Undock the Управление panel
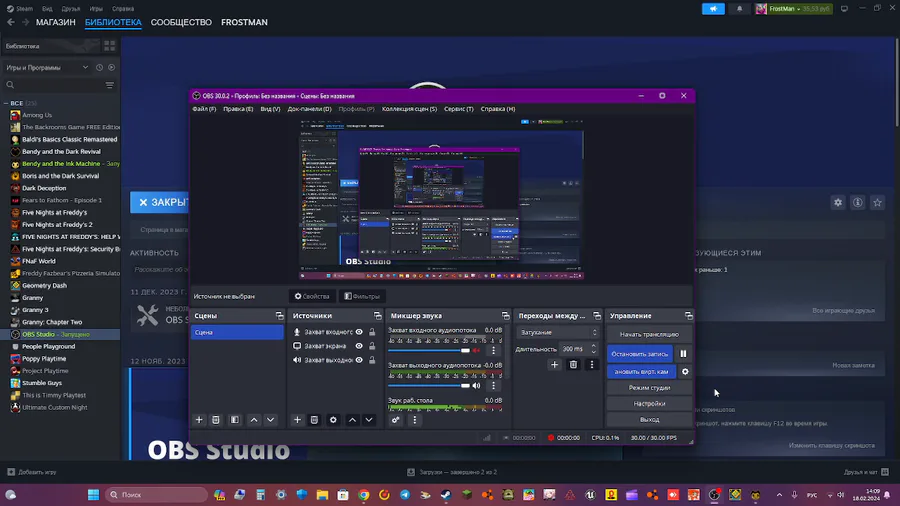This screenshot has width=900, height=506. (x=689, y=316)
